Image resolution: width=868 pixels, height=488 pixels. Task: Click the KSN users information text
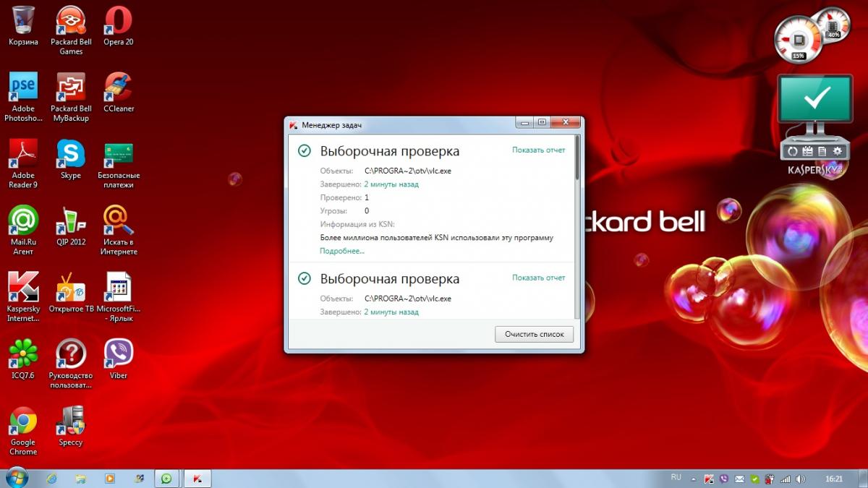click(x=437, y=237)
